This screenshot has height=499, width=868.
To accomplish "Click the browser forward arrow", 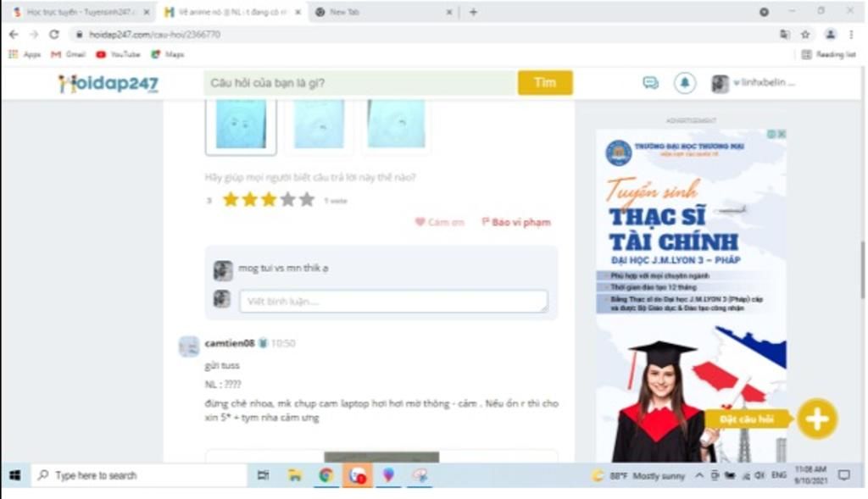I will [34, 34].
